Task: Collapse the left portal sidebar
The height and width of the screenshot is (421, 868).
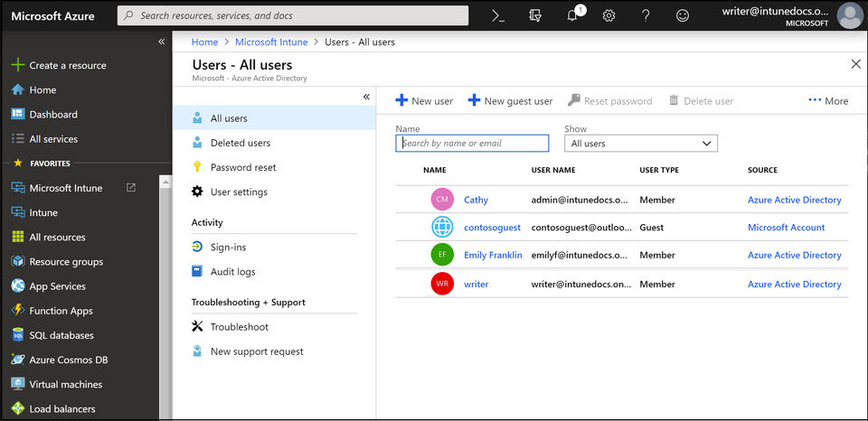Action: tap(162, 42)
